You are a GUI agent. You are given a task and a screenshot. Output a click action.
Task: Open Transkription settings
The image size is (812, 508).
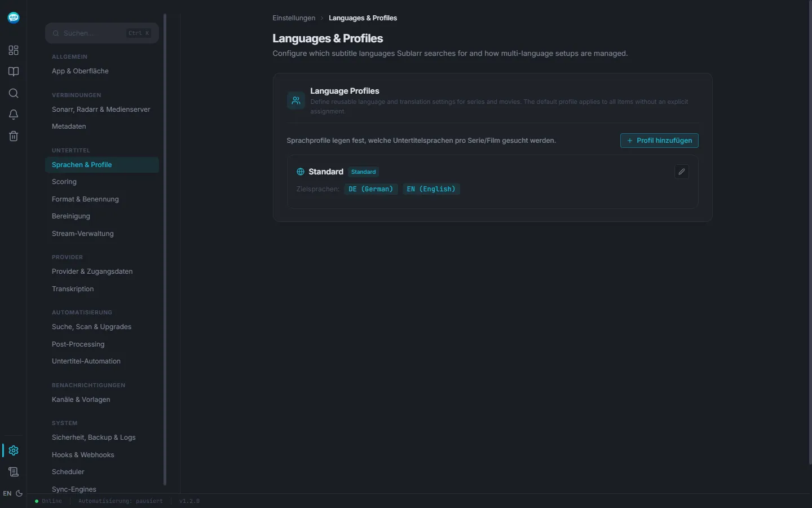coord(102,289)
